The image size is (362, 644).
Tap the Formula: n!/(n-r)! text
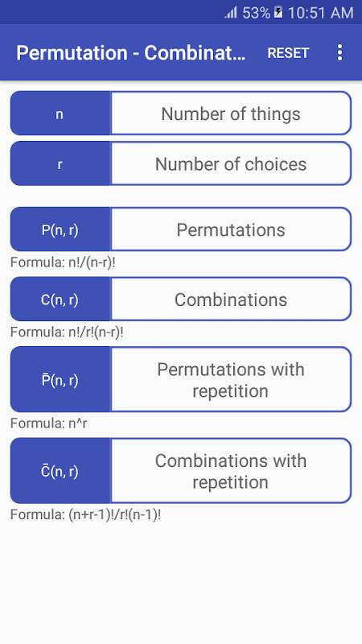[63, 263]
